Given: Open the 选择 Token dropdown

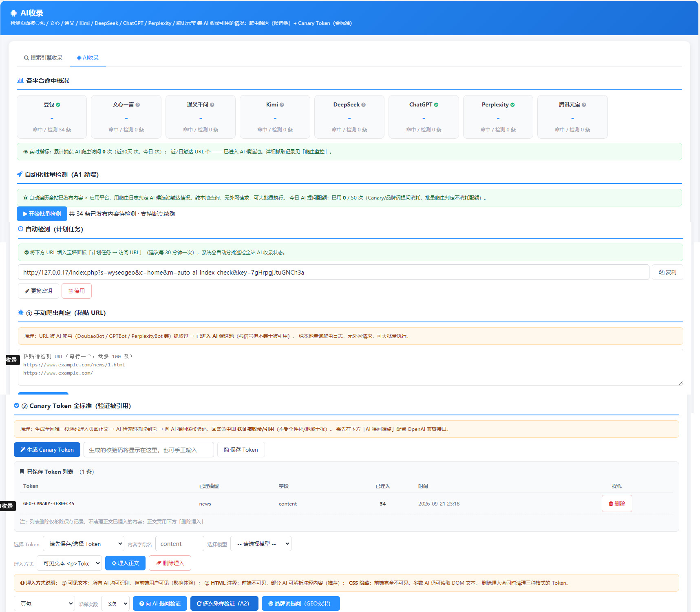Looking at the screenshot, I should (84, 543).
